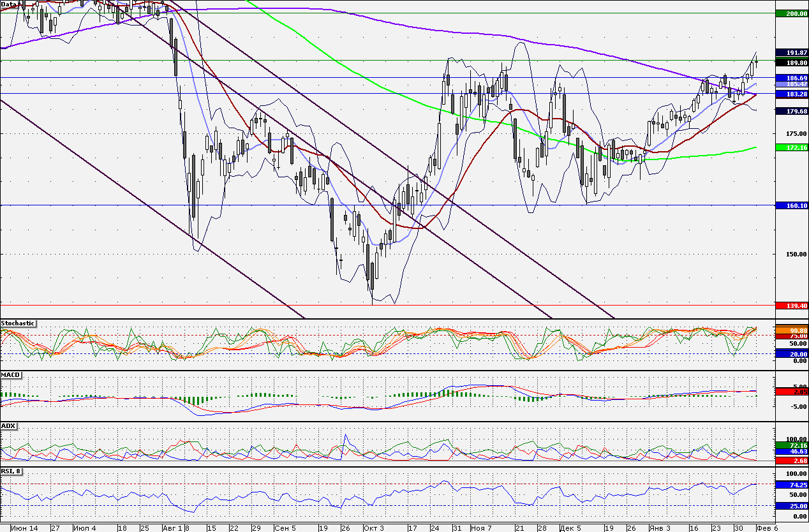Click the Stochastic panel title
Viewport: 809px width, 532px height.
click(x=18, y=323)
